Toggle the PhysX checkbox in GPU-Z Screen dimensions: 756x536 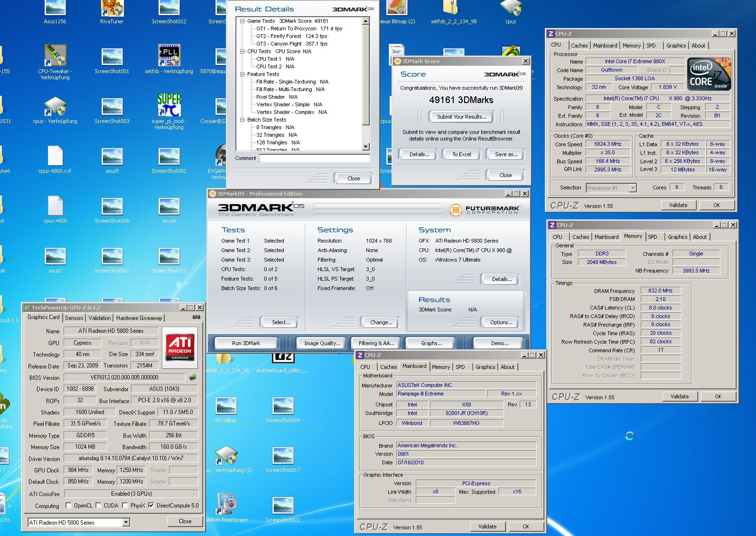(125, 506)
